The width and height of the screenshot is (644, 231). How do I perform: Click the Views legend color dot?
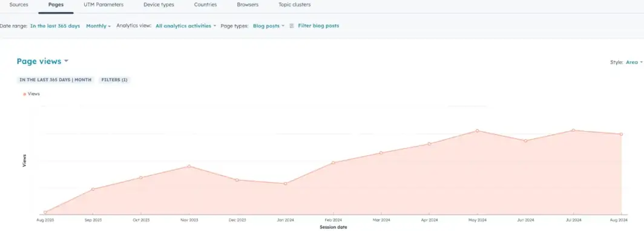point(25,95)
